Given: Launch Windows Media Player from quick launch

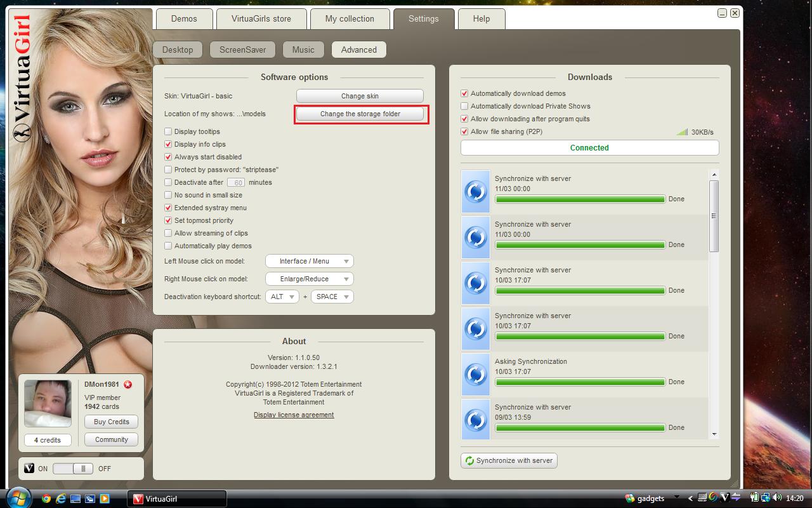Looking at the screenshot, I should [x=105, y=498].
